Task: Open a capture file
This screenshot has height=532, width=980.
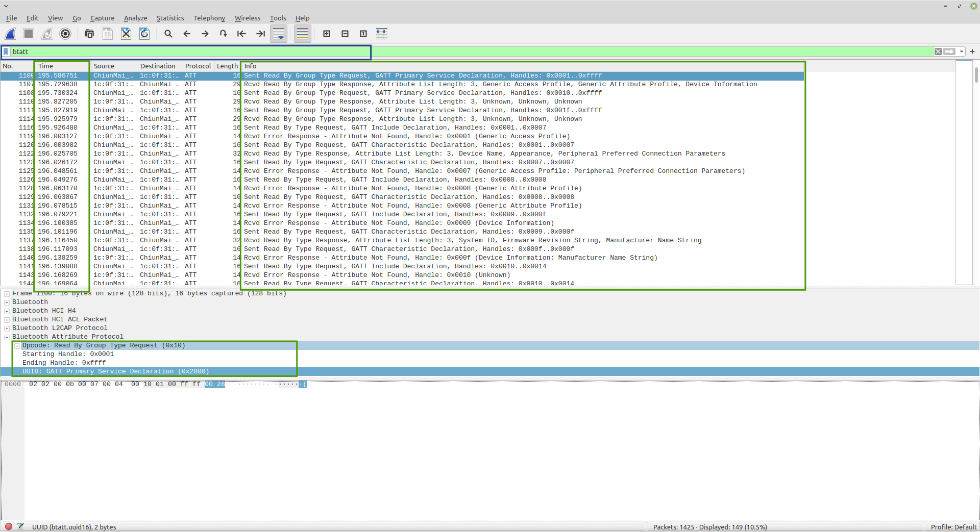Action: (89, 34)
